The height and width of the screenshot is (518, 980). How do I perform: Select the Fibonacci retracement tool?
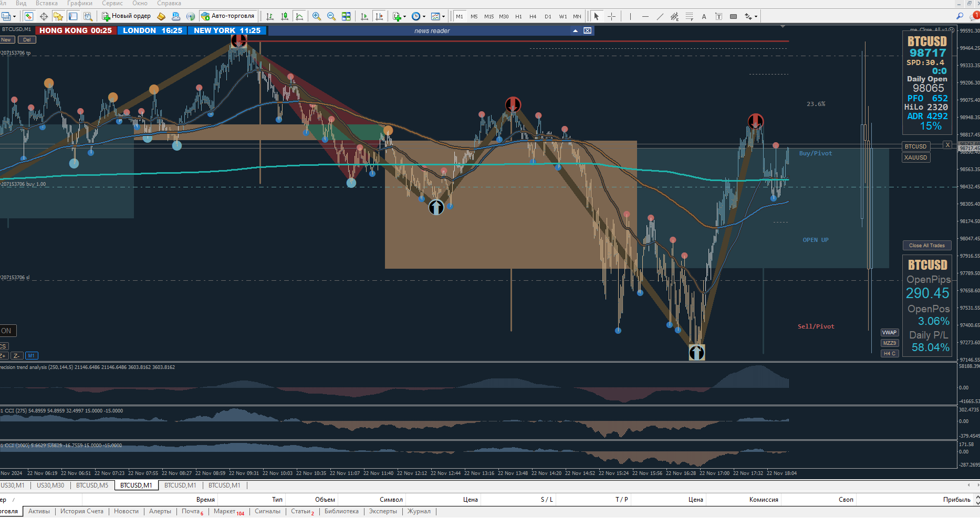click(690, 16)
